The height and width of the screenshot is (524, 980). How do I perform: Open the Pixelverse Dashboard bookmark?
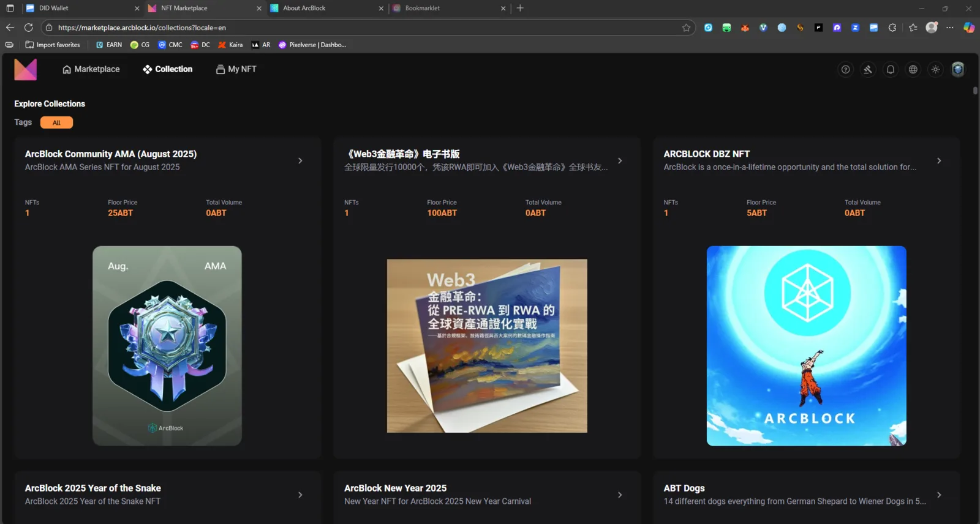(312, 45)
